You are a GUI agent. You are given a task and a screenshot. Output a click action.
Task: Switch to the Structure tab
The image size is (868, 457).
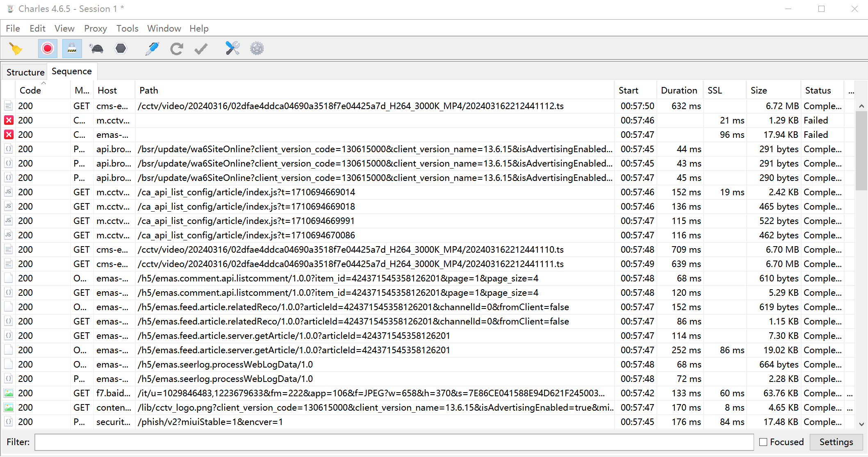(x=25, y=72)
